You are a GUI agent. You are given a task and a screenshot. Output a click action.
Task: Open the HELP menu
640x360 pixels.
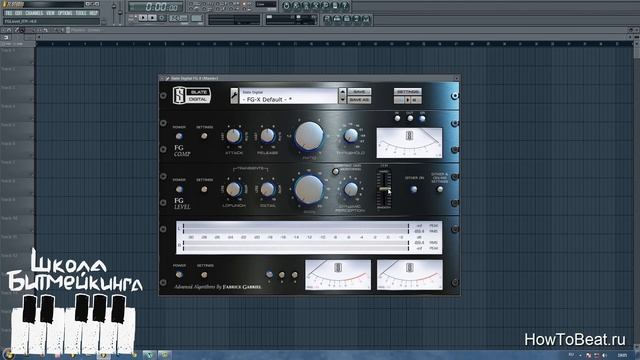click(x=93, y=13)
